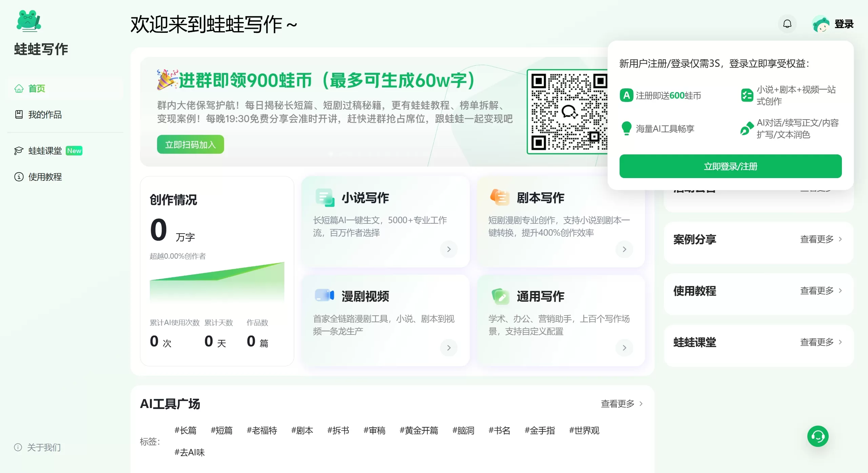Click the 蛙蛙写作 brand name
Screen dimensions: 868x473
[41, 49]
